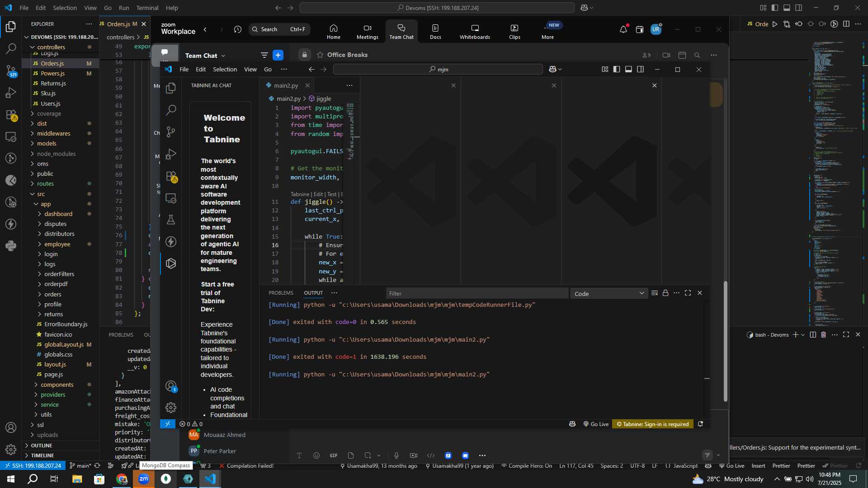Open send options dropdown in Zoom composer
The width and height of the screenshot is (868, 488).
(719, 455)
